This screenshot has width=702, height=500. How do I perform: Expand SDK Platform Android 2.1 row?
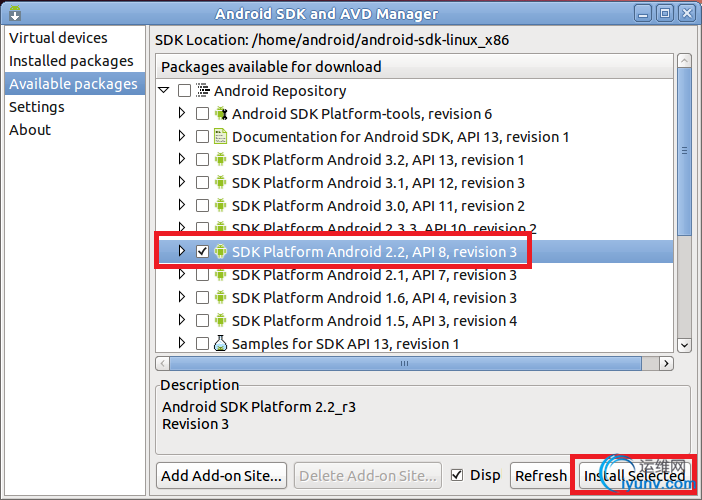coord(182,274)
